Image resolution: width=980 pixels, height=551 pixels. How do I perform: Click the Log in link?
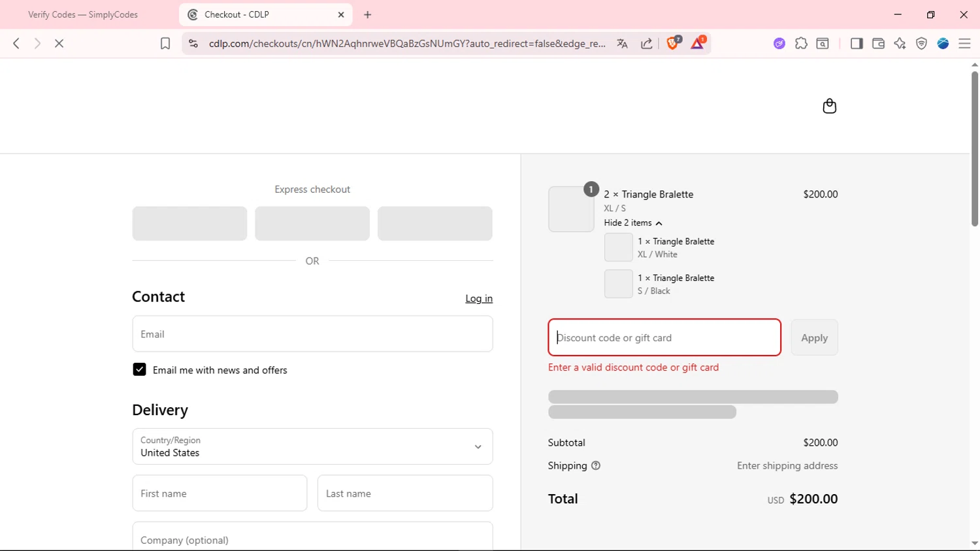pos(479,299)
